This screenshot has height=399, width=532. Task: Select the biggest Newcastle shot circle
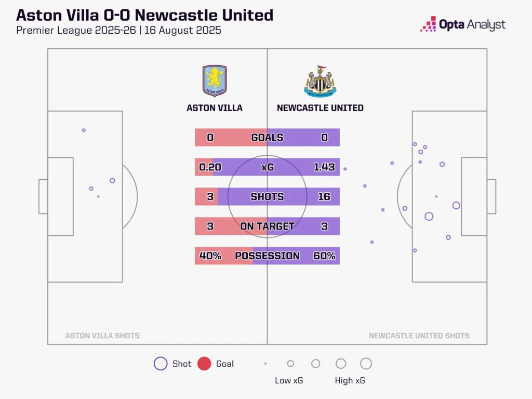pos(429,216)
